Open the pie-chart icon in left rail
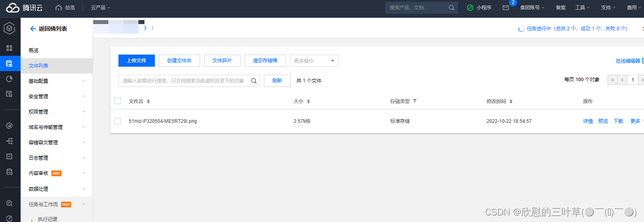Screen dimensions: 644x222 (9, 79)
